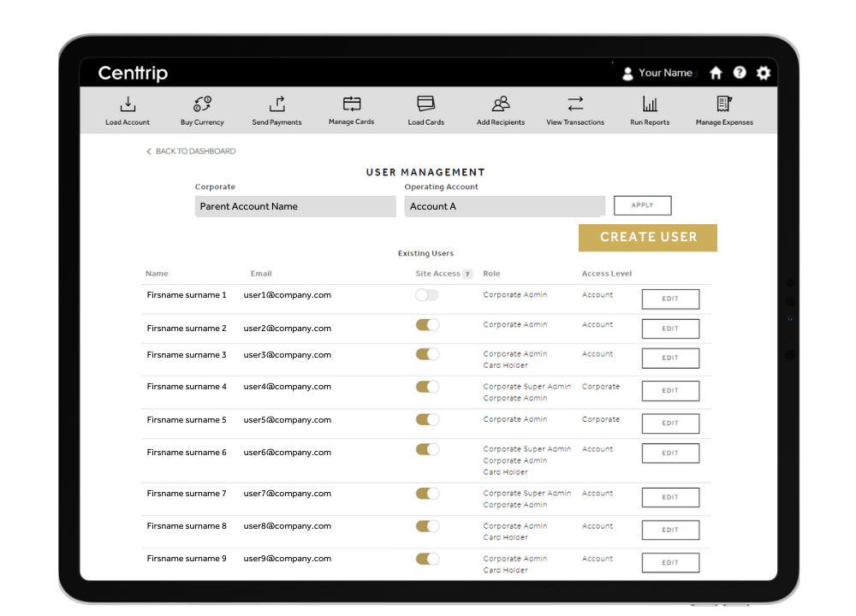This screenshot has width=856, height=616.
Task: Click the Create User button
Action: [x=648, y=238]
